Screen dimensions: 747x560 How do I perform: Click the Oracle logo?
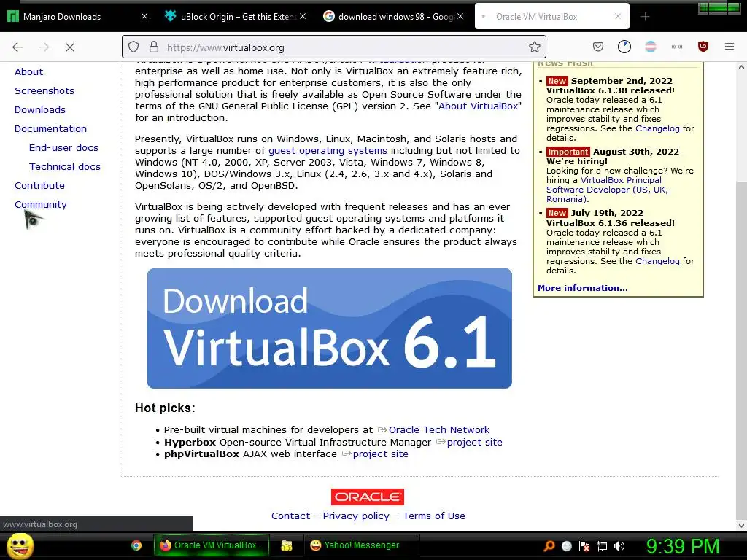(x=368, y=497)
